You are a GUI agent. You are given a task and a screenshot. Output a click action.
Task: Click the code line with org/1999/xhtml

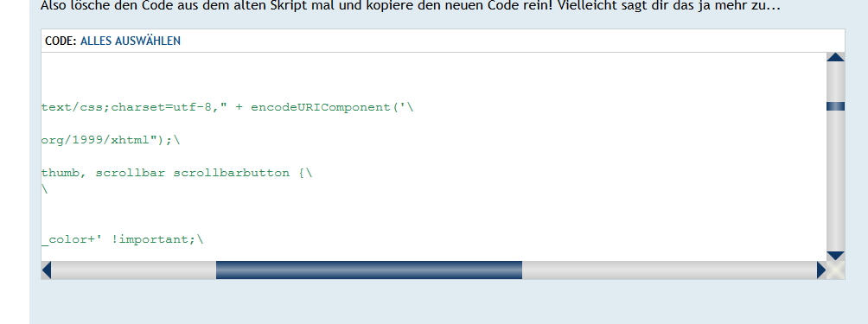click(x=111, y=140)
